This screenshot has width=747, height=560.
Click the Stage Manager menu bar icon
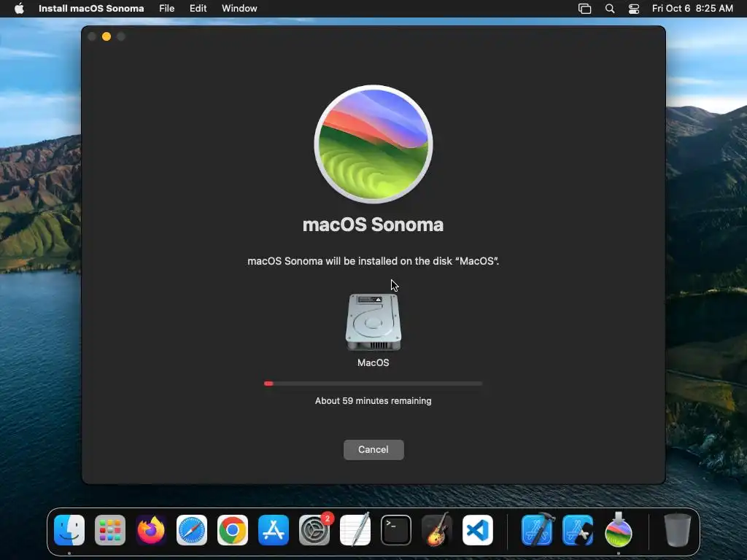[584, 9]
